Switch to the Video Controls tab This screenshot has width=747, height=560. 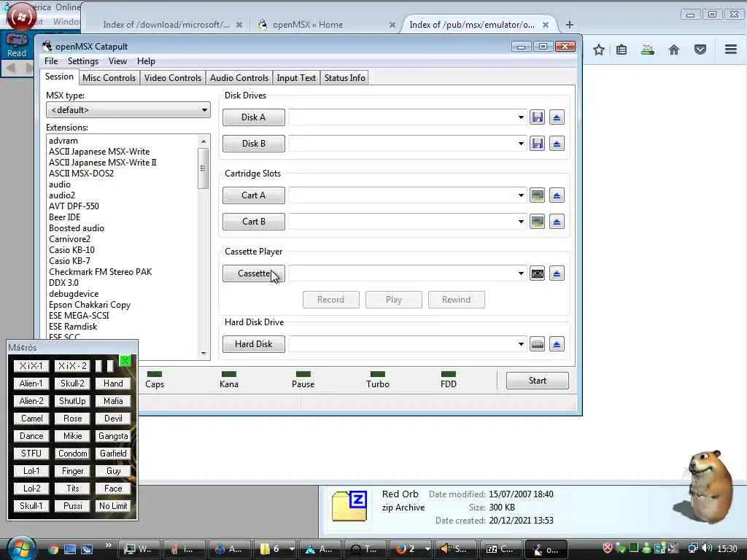pos(173,77)
